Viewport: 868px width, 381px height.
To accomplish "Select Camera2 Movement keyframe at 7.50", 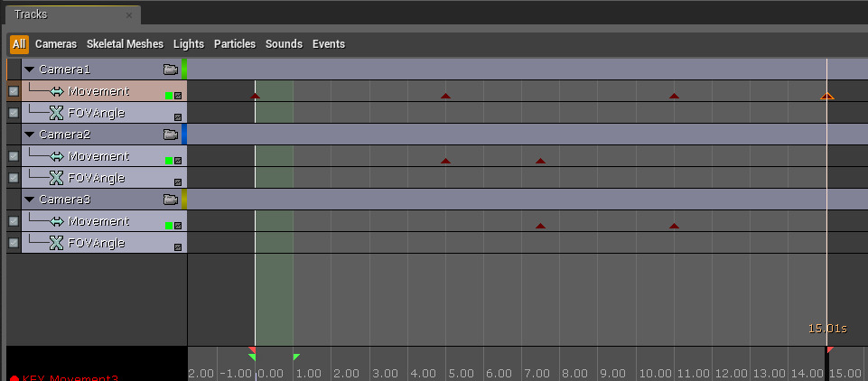I will [541, 161].
